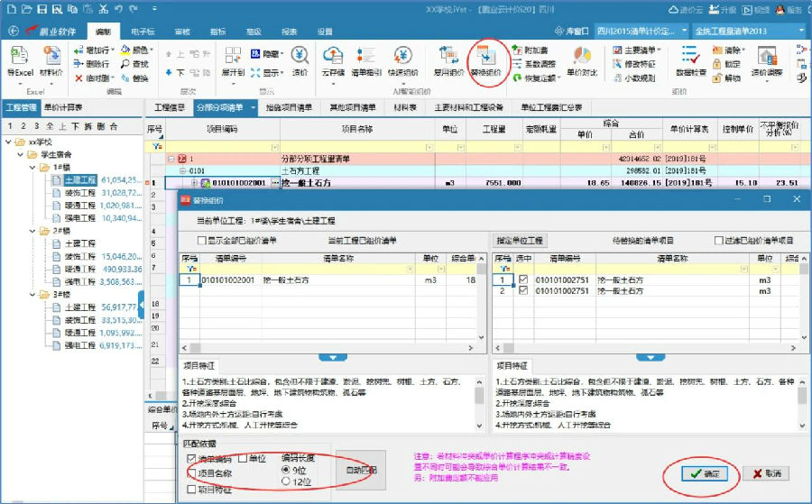
Task: Open the 措施项目清单 tab
Action: [x=289, y=107]
